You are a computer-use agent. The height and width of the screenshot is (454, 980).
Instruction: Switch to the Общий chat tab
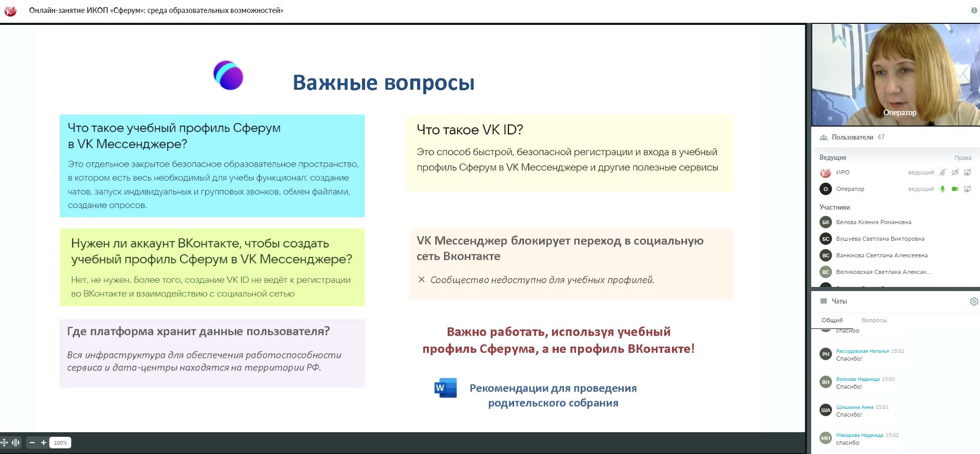pos(832,320)
